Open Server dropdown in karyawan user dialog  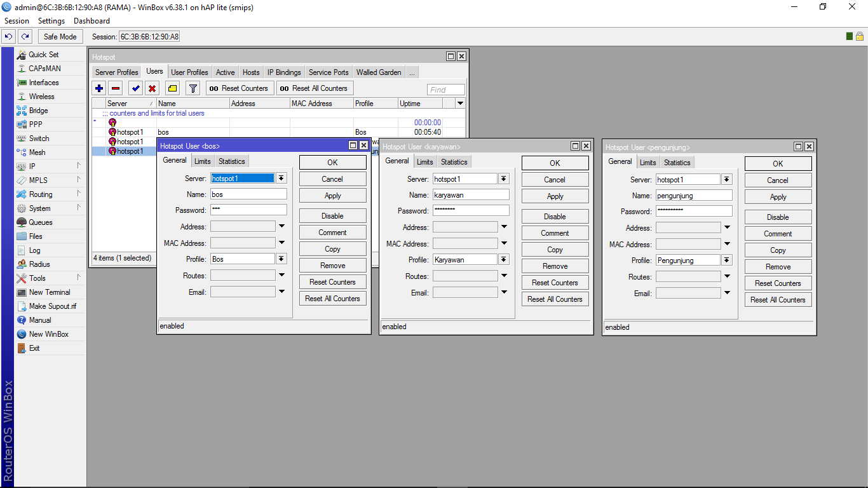tap(504, 179)
